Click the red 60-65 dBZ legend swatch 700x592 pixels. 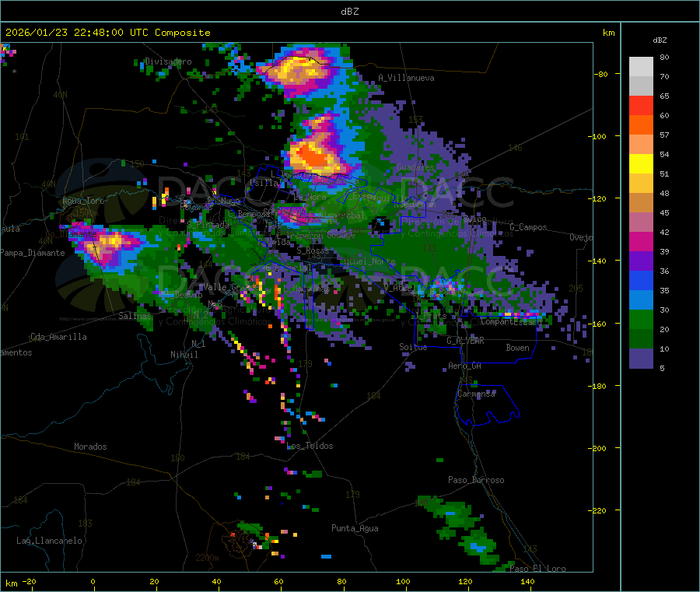(641, 105)
